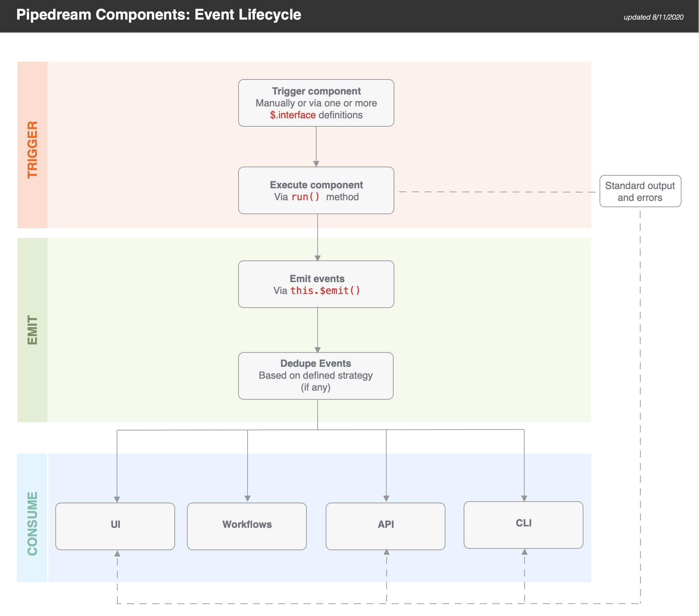Click the red run() code text
The image size is (699, 616).
point(305,197)
